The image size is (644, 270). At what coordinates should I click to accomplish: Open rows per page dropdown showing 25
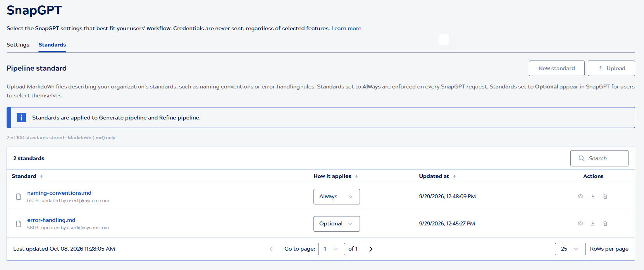pos(570,249)
